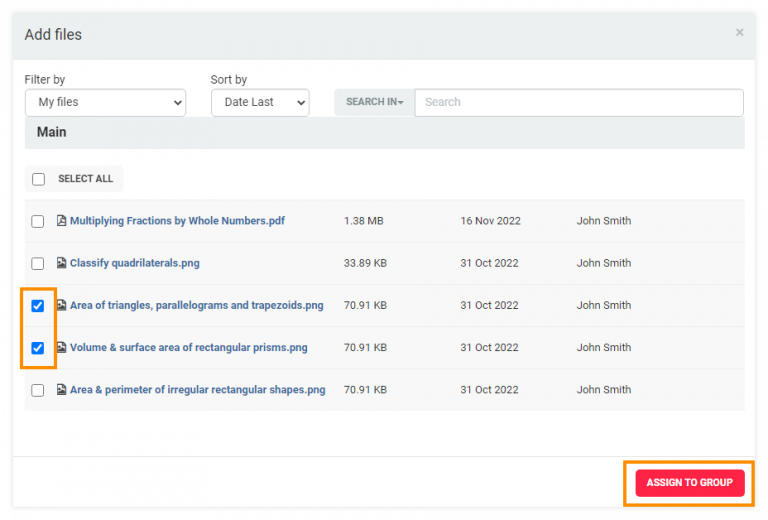
Task: Tick the Select All checkbox
Action: pos(38,179)
